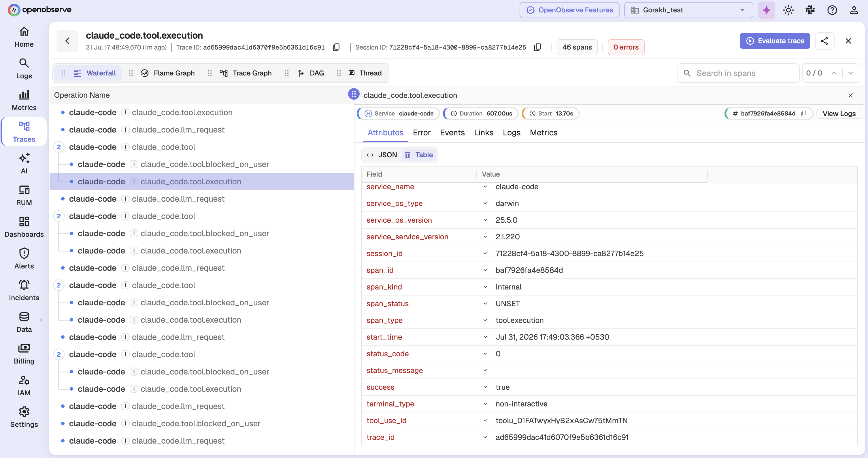This screenshot has width=868, height=458.
Task: Collapse the second claude_code.tool span group
Action: point(59,216)
